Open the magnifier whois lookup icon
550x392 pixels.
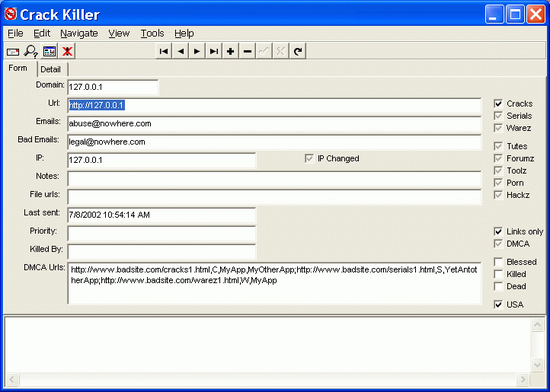pyautogui.click(x=31, y=52)
